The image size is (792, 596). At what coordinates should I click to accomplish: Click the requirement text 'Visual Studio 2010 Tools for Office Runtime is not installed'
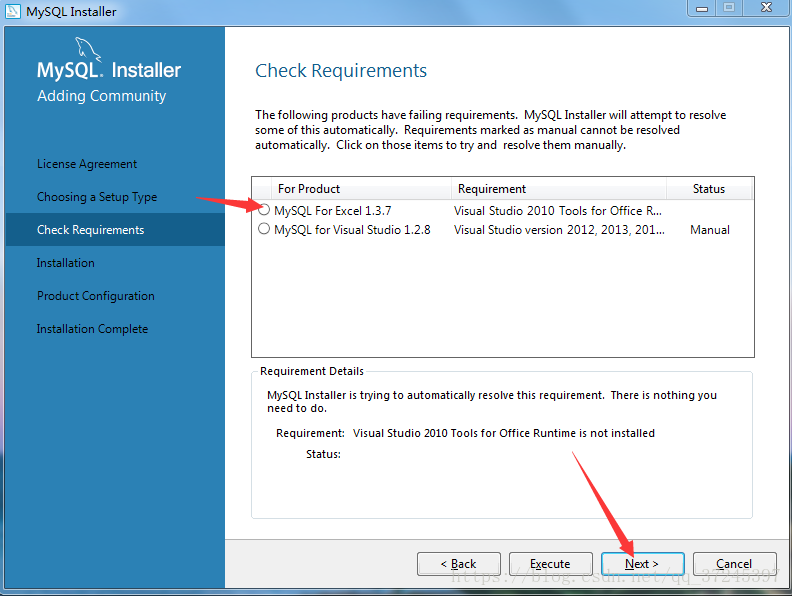click(504, 433)
